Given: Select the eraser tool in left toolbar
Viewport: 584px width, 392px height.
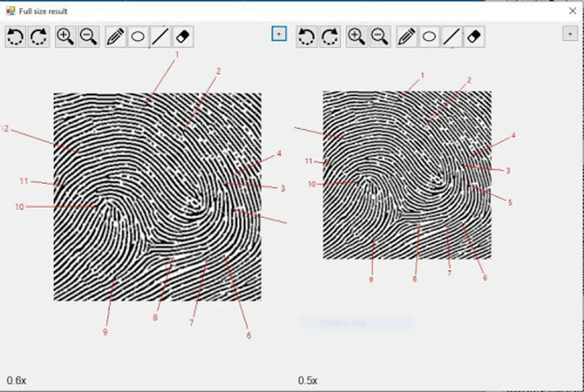Looking at the screenshot, I should point(183,37).
